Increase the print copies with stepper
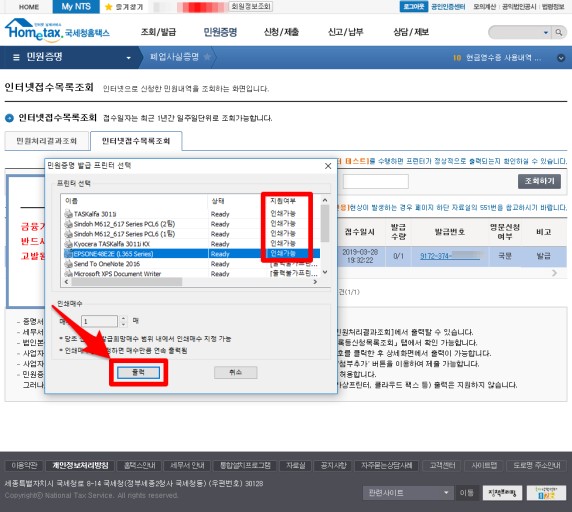This screenshot has width=572, height=512. [x=123, y=318]
